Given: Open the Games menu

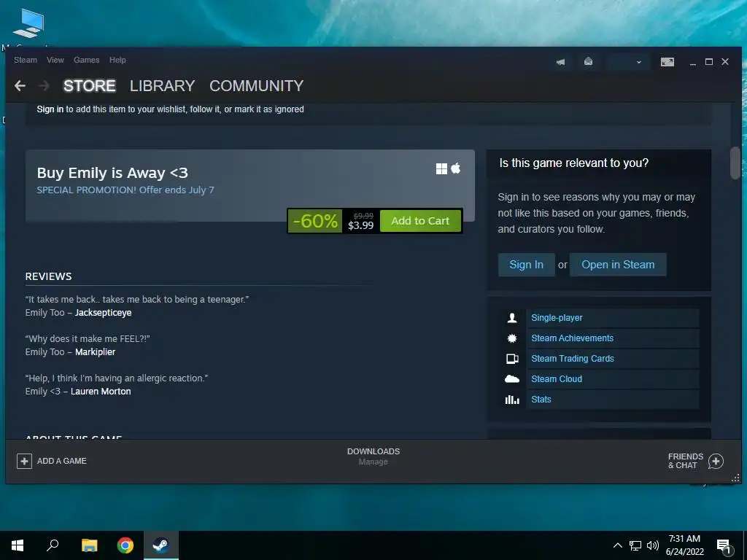Looking at the screenshot, I should coord(86,60).
